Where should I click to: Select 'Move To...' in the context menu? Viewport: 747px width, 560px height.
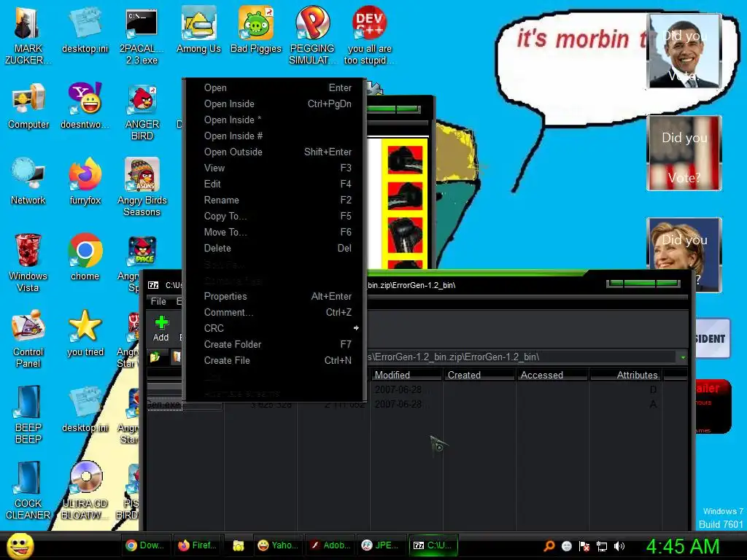278,232
